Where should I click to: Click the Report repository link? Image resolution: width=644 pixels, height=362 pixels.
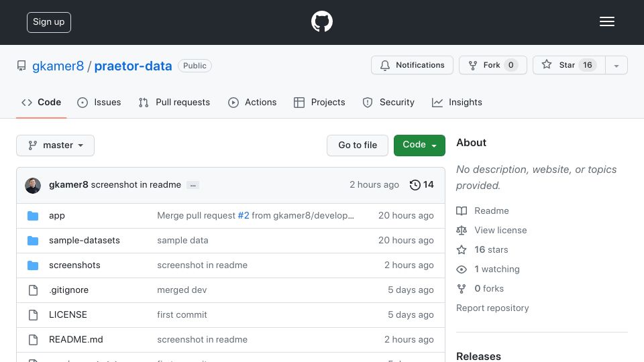click(x=492, y=308)
